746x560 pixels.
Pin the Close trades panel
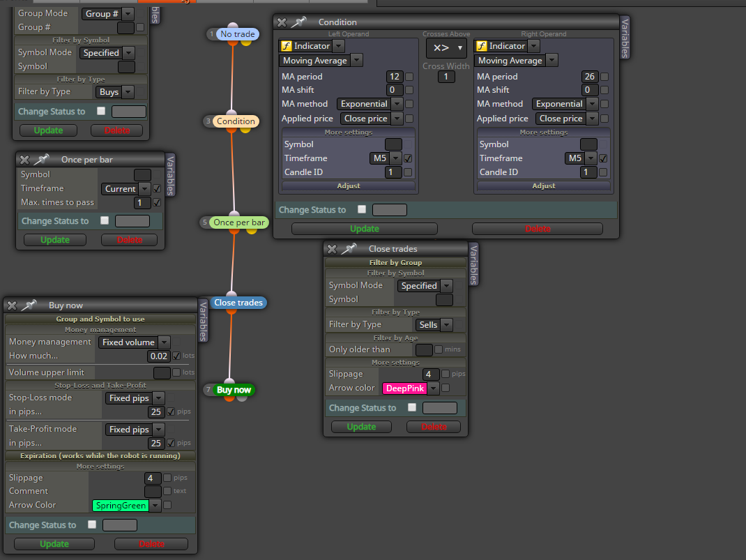(349, 248)
